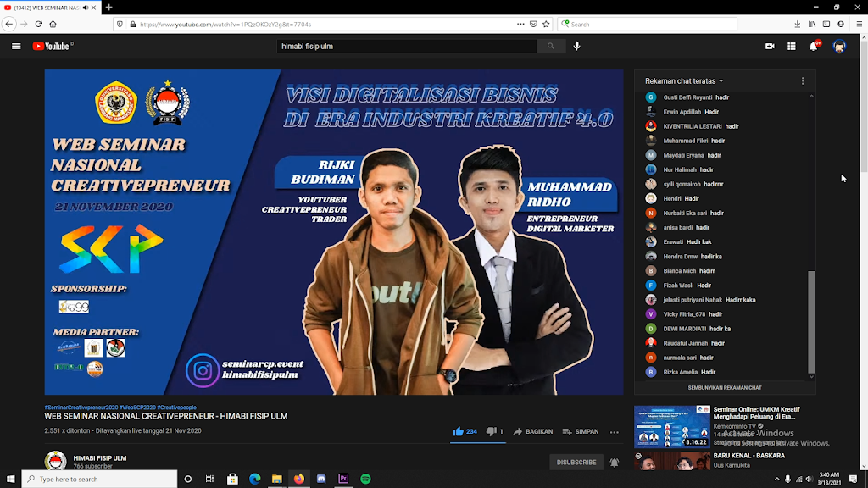Open the chat replay options menu
868x488 pixels.
tap(803, 81)
